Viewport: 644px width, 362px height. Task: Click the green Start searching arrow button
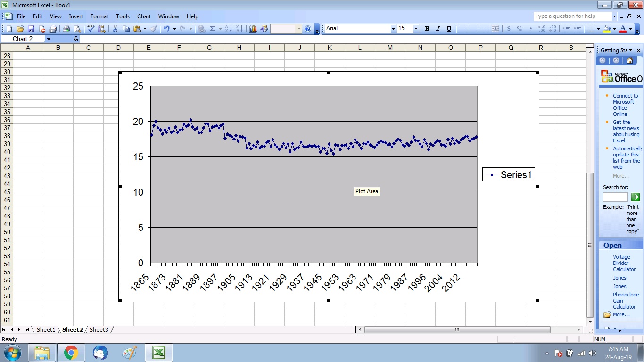(635, 197)
